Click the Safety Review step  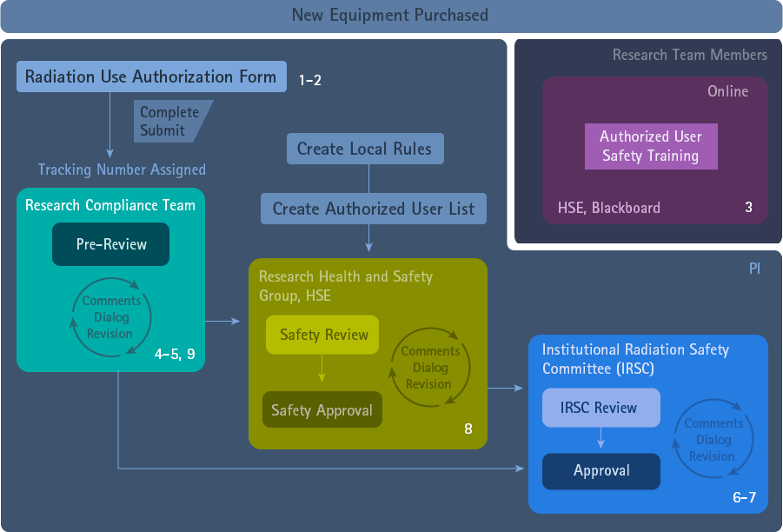pos(322,335)
